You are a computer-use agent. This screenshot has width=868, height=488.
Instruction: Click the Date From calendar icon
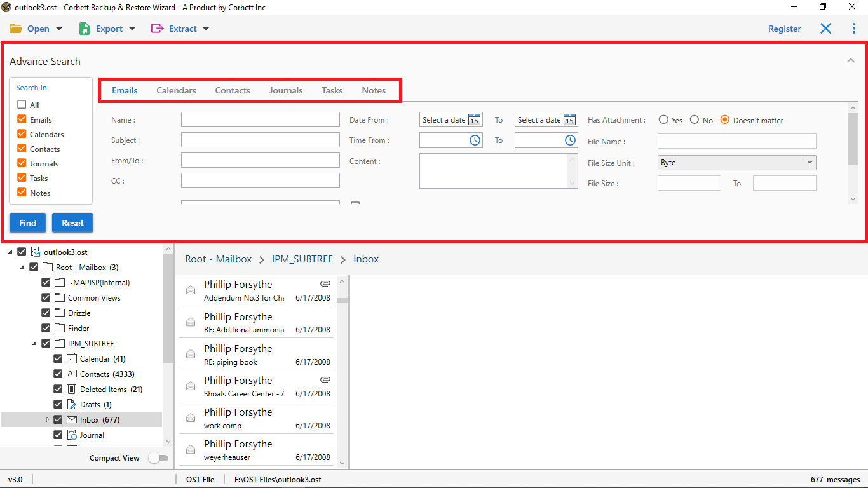[474, 120]
